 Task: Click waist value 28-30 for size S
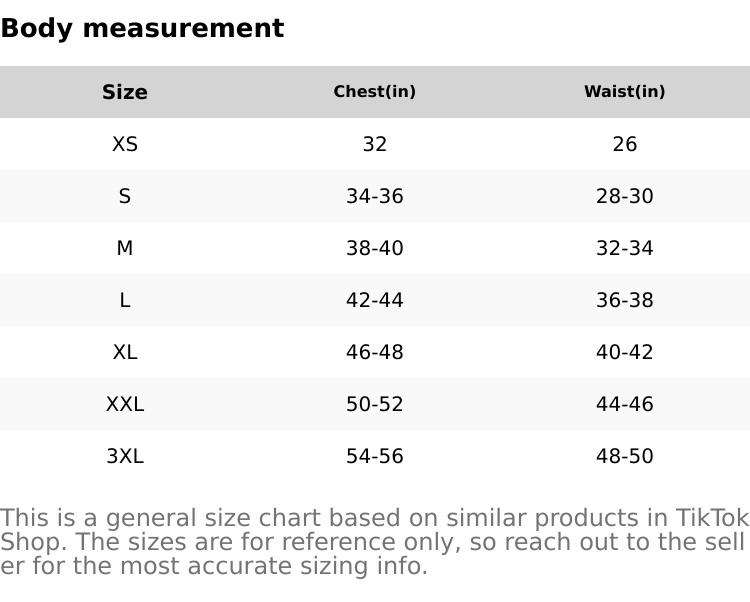(624, 196)
